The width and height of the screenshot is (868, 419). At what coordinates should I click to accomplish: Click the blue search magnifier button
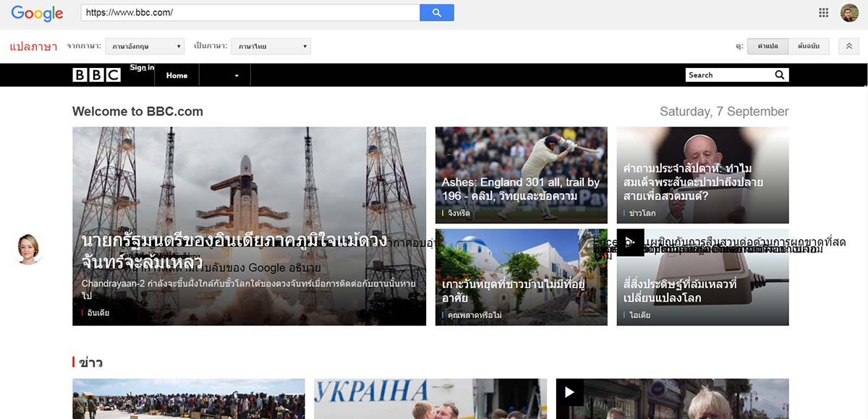coord(437,12)
